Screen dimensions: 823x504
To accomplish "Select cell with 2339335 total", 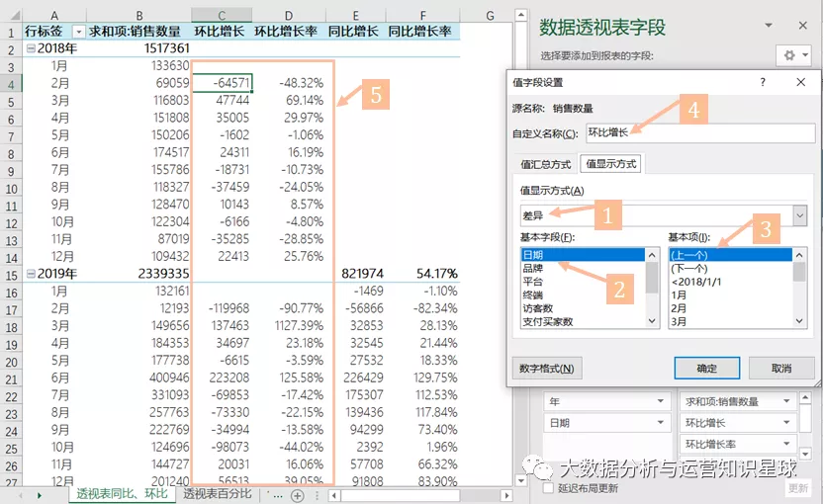I will coord(138,273).
